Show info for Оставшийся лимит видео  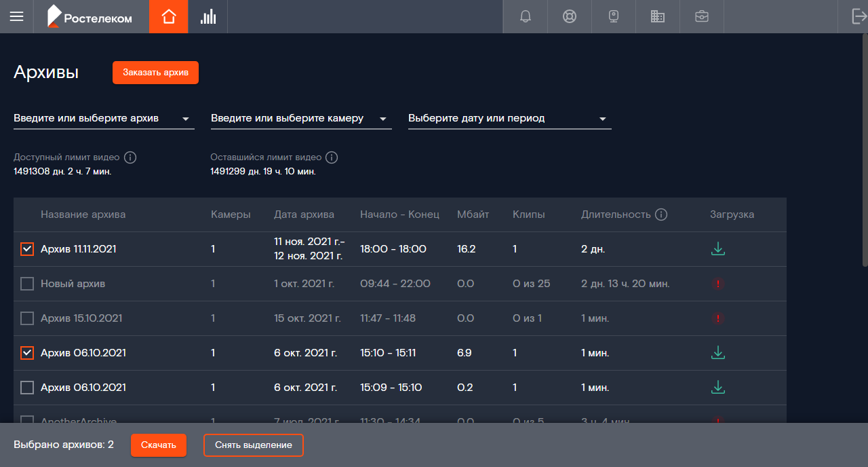pyautogui.click(x=332, y=157)
